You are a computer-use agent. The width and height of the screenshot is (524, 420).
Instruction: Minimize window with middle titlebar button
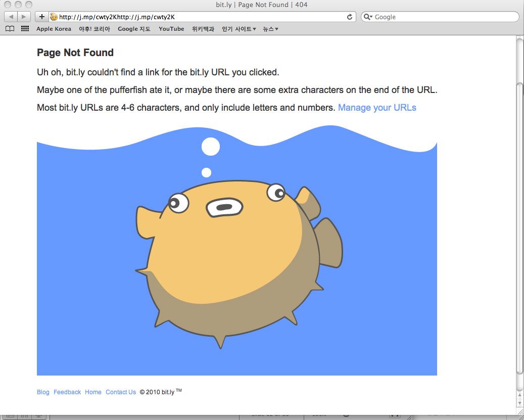[18, 5]
